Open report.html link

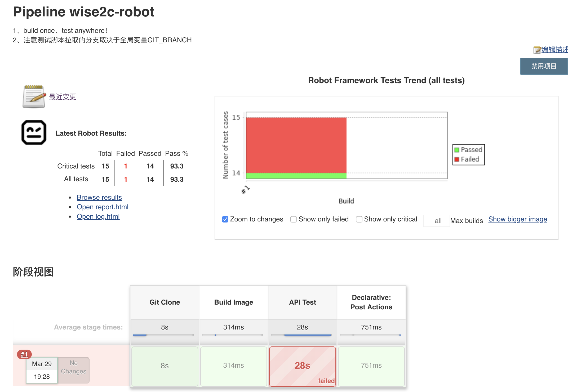(103, 207)
